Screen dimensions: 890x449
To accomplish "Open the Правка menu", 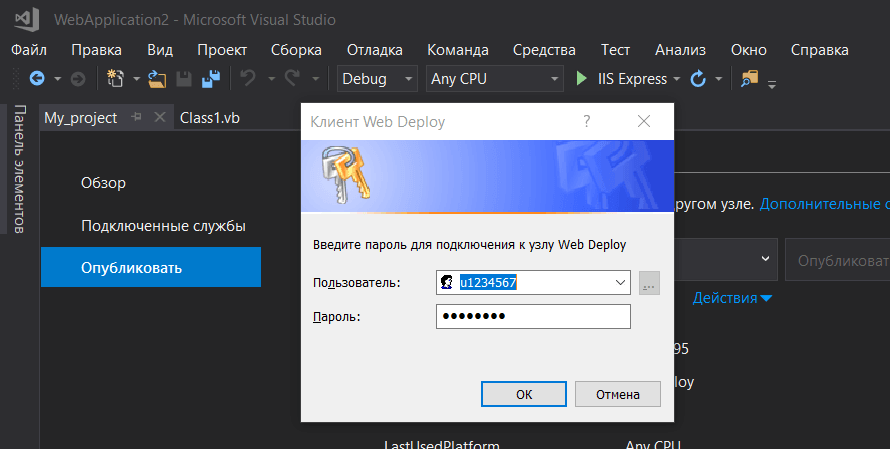I will (x=96, y=50).
